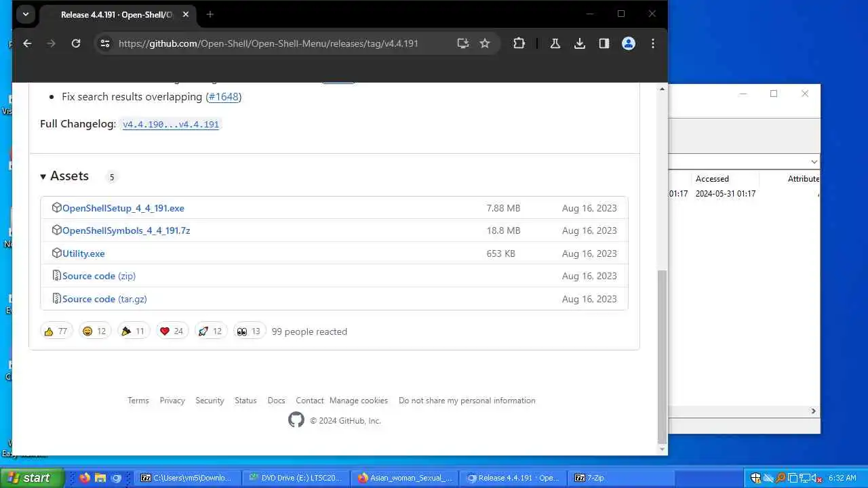Open the folder icon in quick launch
This screenshot has width=868, height=488.
(x=100, y=478)
